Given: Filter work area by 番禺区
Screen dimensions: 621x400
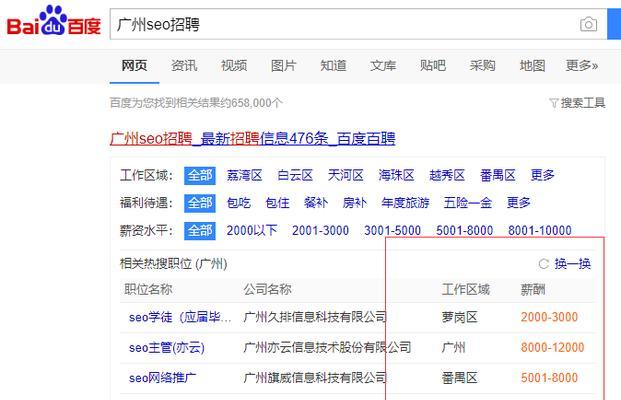Looking at the screenshot, I should tap(498, 175).
